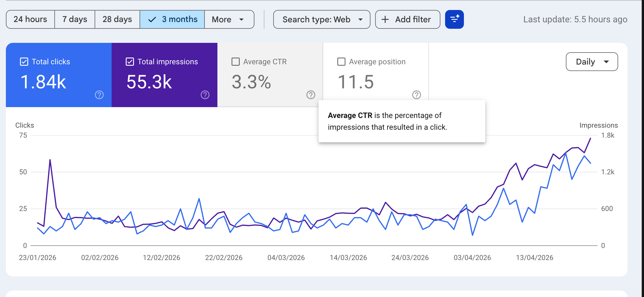Viewport: 644px width, 297px height.
Task: Click the impressions spike near 23/01/2026
Action: [50, 160]
